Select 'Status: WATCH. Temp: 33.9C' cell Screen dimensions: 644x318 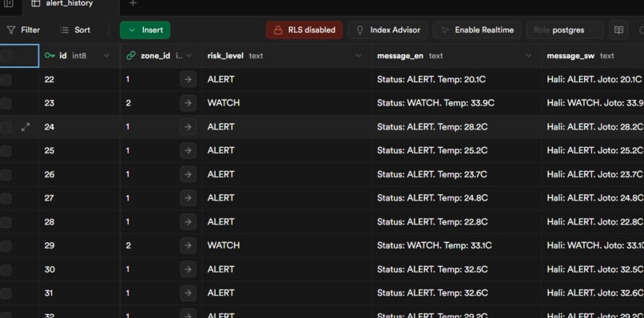coord(457,103)
